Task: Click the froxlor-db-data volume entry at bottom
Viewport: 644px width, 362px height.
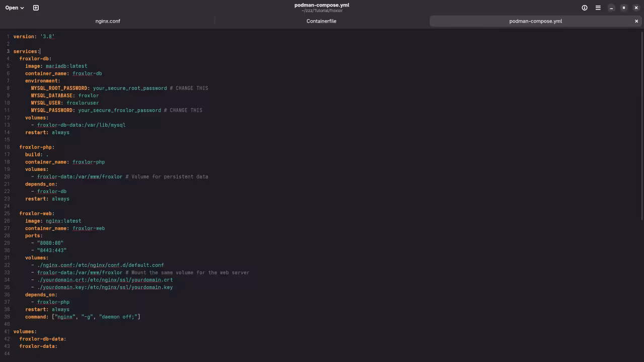Action: [42, 339]
